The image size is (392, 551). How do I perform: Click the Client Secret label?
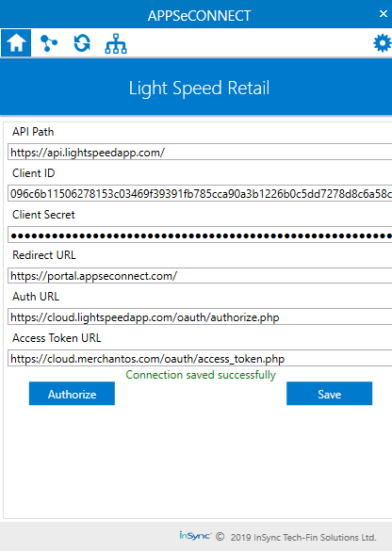[x=43, y=215]
